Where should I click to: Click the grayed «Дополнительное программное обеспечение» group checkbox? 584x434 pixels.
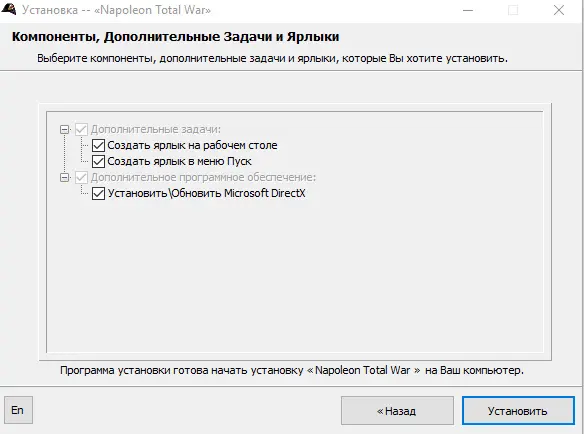click(x=81, y=177)
